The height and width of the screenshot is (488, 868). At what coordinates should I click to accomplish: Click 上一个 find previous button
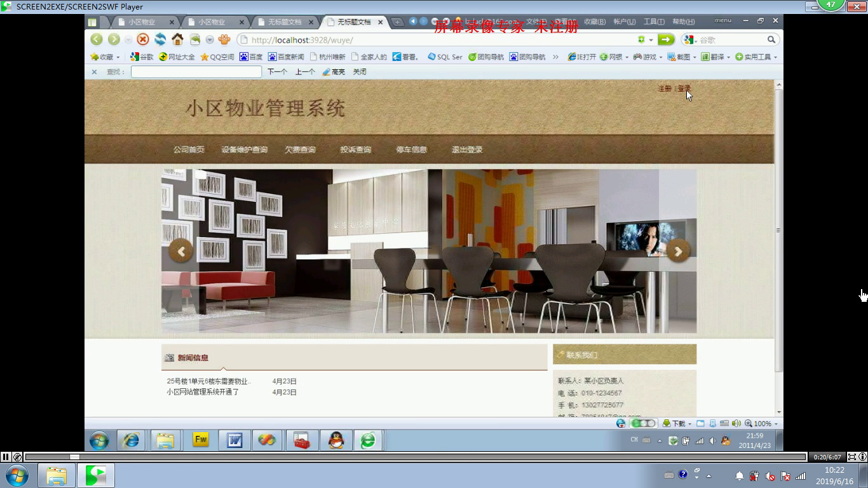tap(305, 72)
